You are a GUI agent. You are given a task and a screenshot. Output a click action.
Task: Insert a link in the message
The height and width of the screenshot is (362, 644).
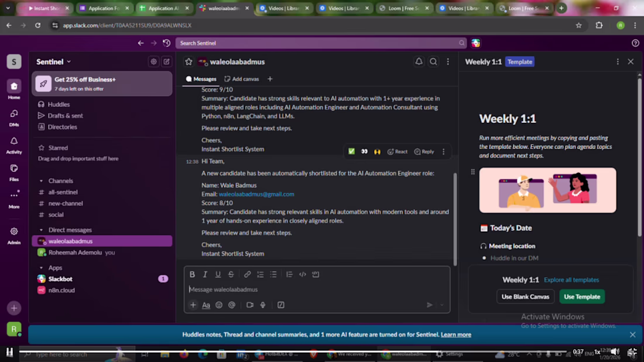[x=247, y=274]
